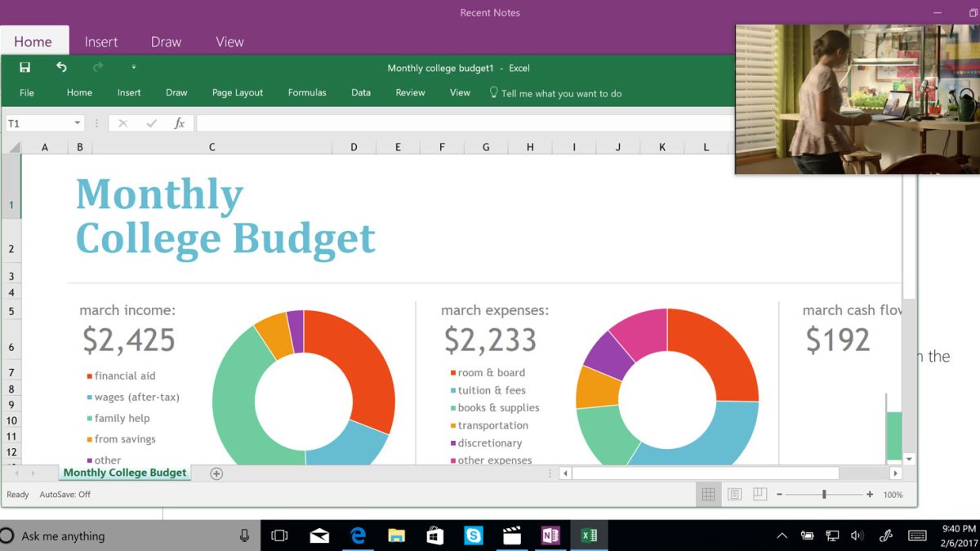This screenshot has width=980, height=551.
Task: Click the sheet tab scroll left arrow
Action: [x=16, y=473]
